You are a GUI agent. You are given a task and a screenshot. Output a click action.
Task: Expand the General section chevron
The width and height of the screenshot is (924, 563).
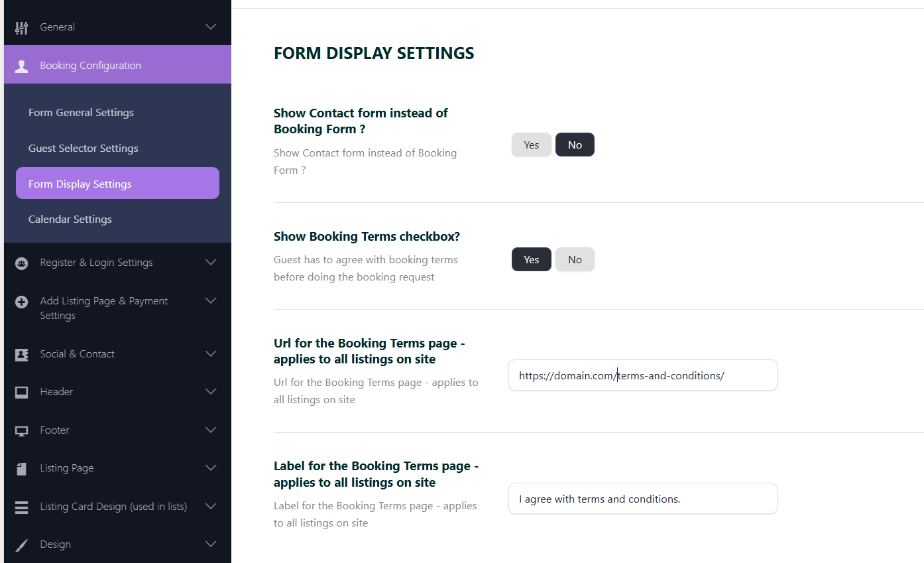(211, 27)
